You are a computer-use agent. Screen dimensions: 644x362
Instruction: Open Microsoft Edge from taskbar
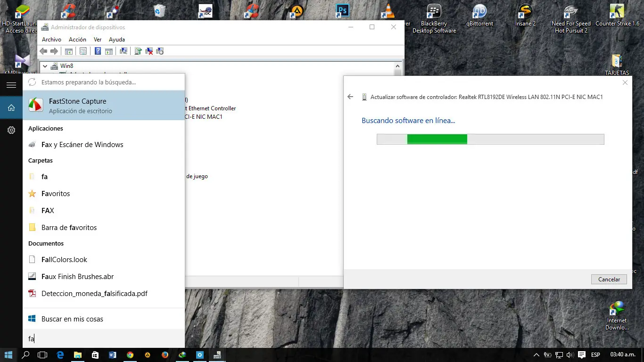(60, 355)
